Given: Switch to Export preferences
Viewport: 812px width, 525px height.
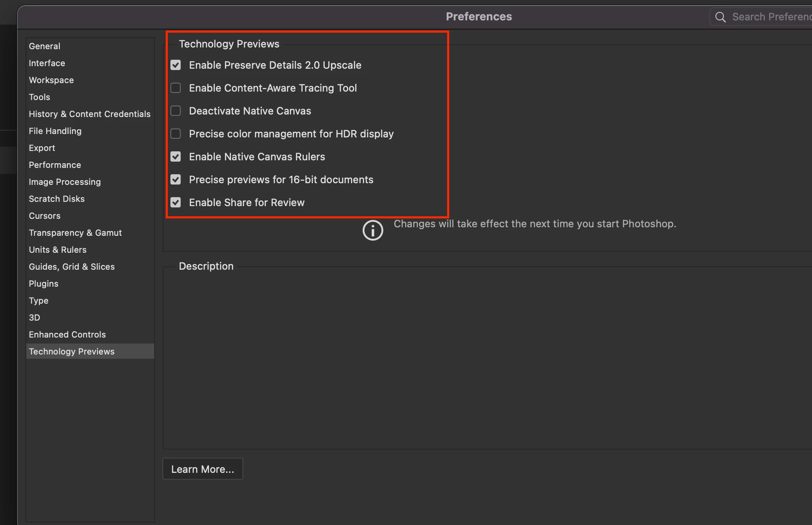Looking at the screenshot, I should tap(90, 148).
